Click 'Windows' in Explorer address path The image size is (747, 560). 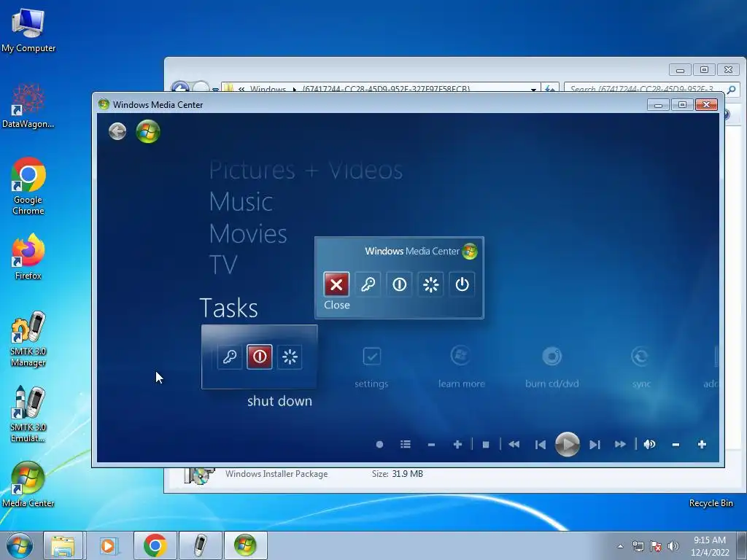(268, 88)
